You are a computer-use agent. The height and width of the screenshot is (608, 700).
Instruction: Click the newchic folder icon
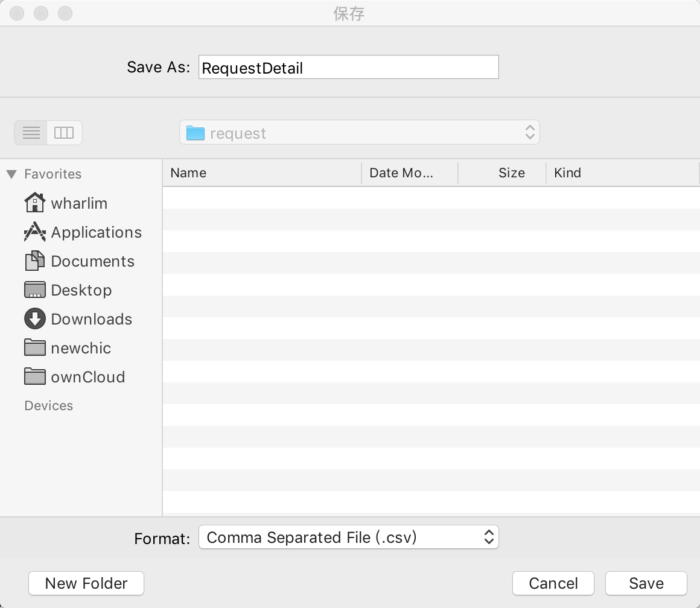click(35, 348)
